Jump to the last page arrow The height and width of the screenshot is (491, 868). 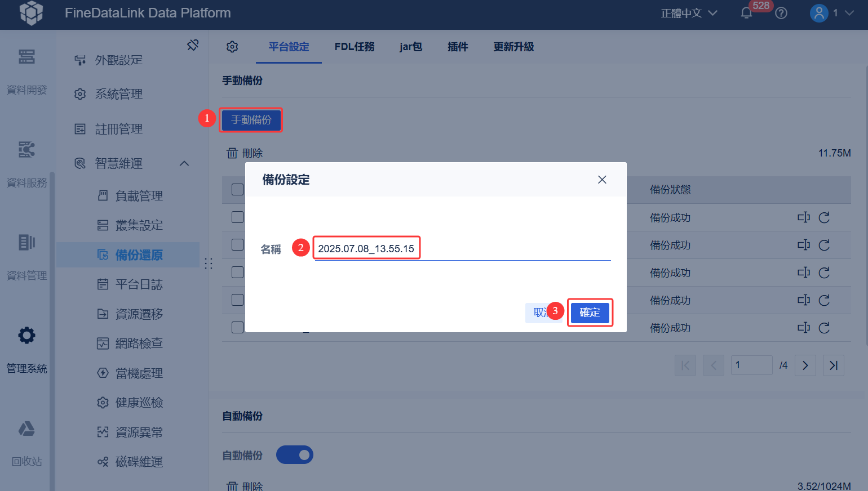(x=834, y=365)
